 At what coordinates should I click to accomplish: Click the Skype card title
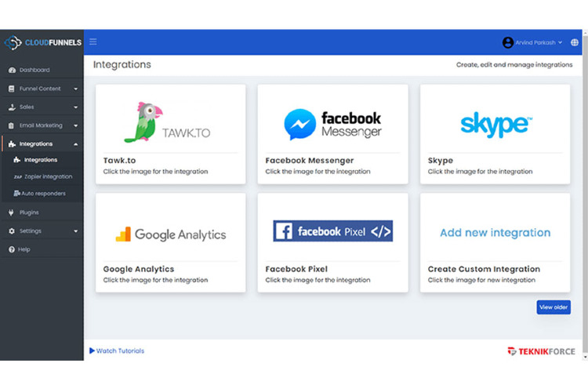tap(441, 161)
